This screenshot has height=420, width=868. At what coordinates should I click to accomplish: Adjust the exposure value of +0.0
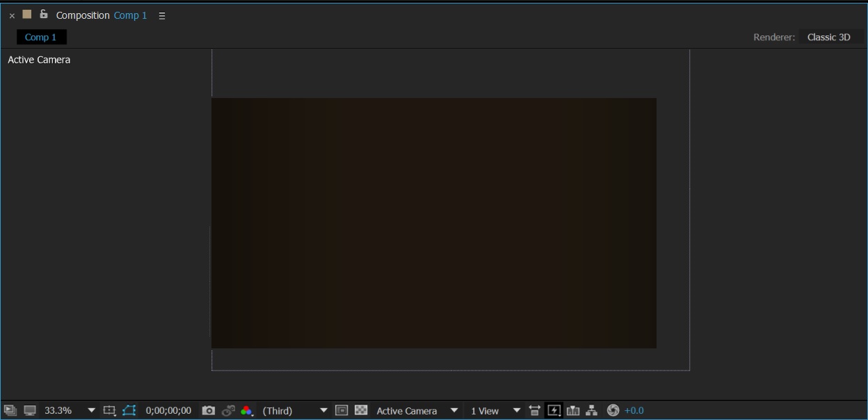click(x=634, y=410)
